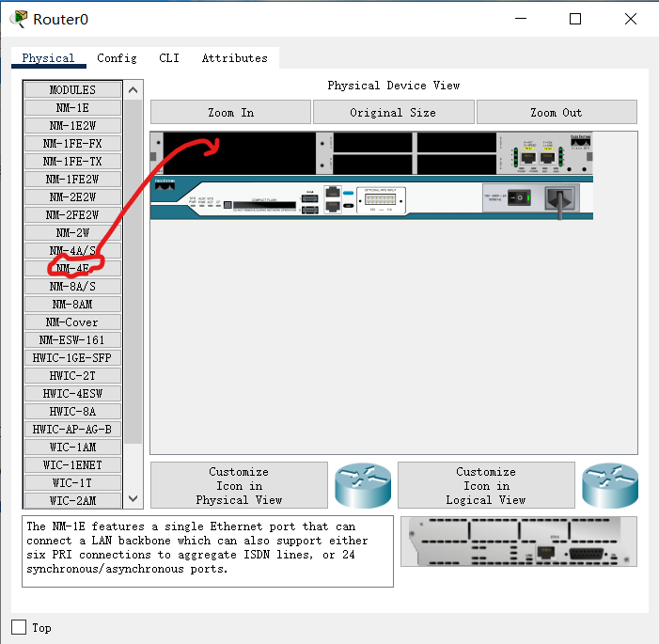Viewport: 659px width, 644px height.
Task: Select the HWIC-AP-AG-B module
Action: (72, 430)
